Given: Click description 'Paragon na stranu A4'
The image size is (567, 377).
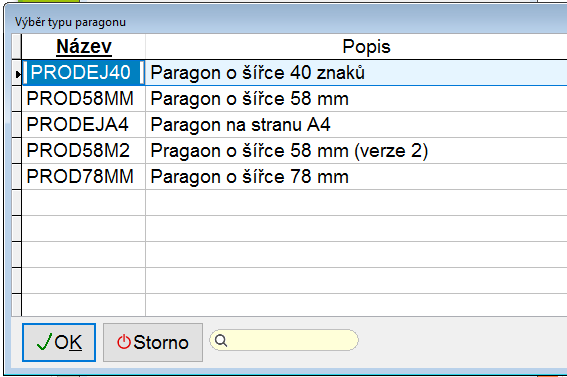Looking at the screenshot, I should tap(240, 125).
